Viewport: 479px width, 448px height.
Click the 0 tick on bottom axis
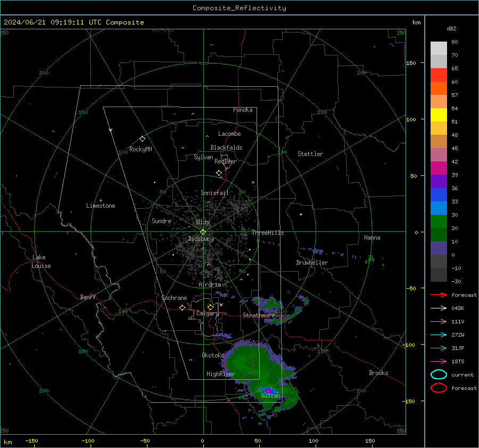point(203,441)
